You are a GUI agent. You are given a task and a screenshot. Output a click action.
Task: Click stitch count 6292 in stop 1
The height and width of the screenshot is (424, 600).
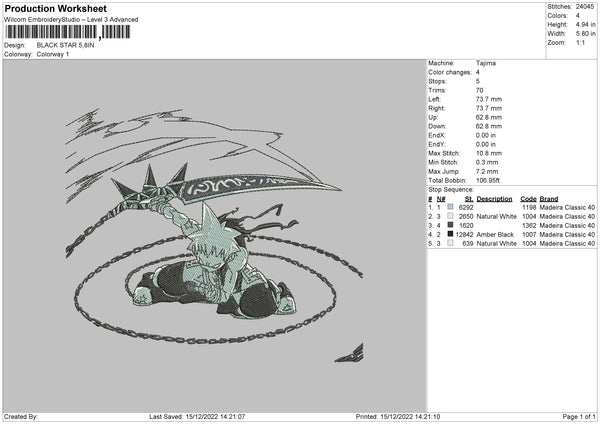[x=466, y=207]
